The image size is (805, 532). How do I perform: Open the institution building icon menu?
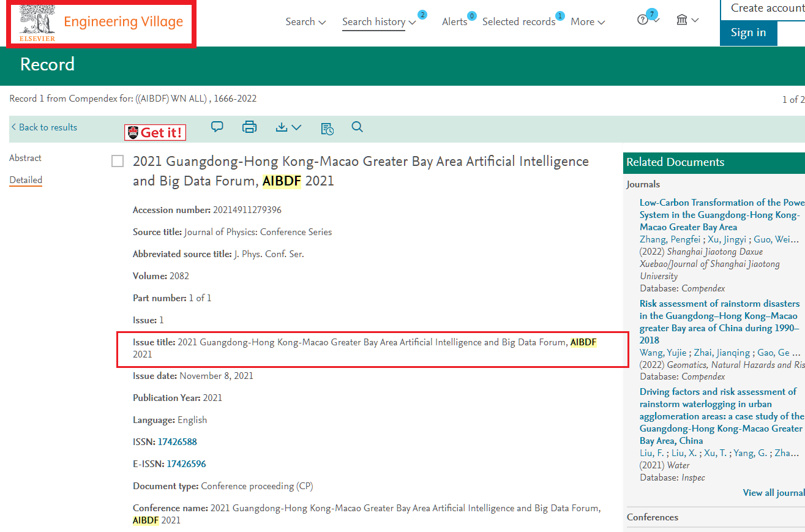coord(687,20)
